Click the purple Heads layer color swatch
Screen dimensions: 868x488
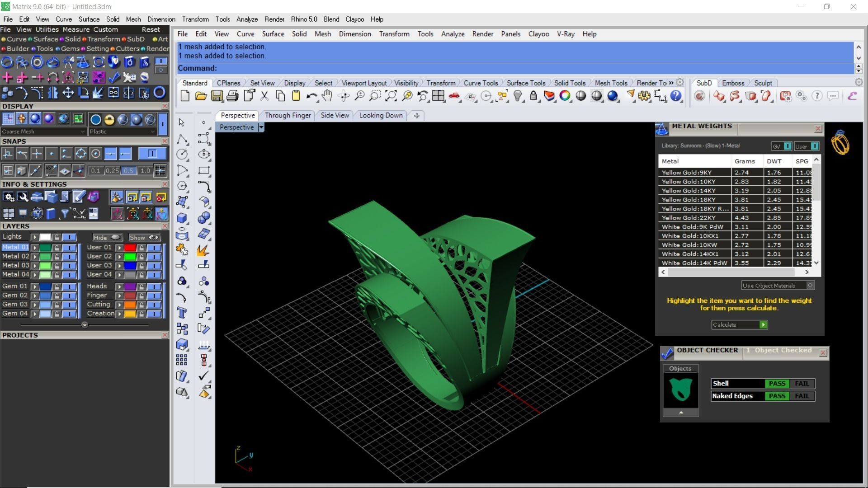[x=130, y=286]
